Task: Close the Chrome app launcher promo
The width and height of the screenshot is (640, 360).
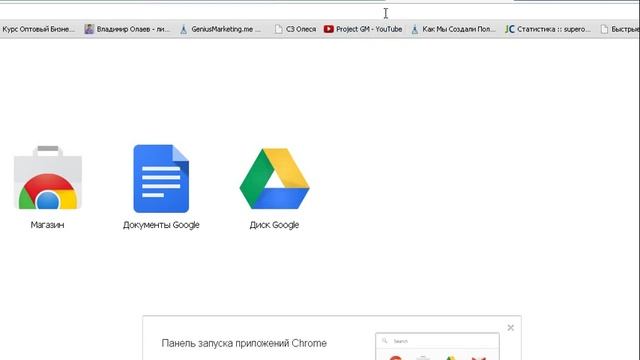Action: (x=511, y=328)
